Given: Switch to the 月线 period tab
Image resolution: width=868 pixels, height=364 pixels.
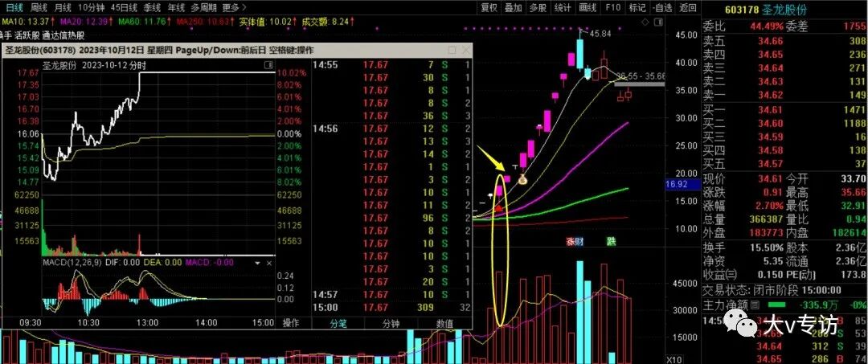Looking at the screenshot, I should coord(63,7).
